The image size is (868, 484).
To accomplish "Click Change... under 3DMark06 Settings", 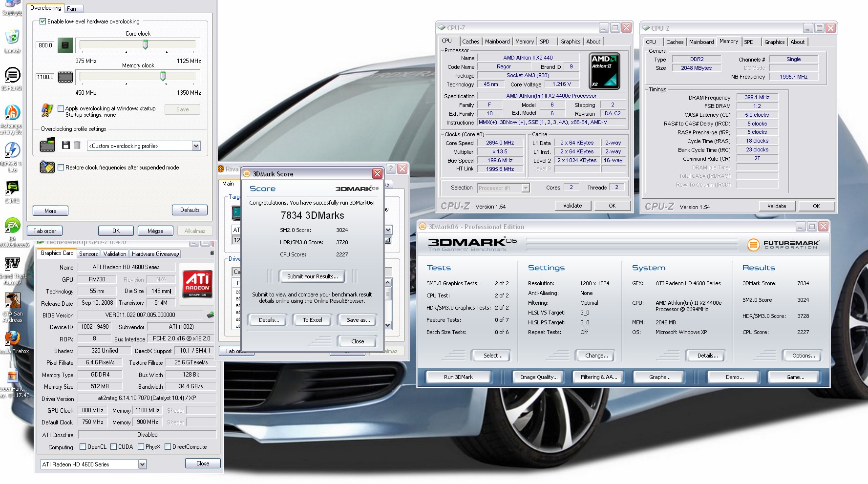I will (x=596, y=356).
